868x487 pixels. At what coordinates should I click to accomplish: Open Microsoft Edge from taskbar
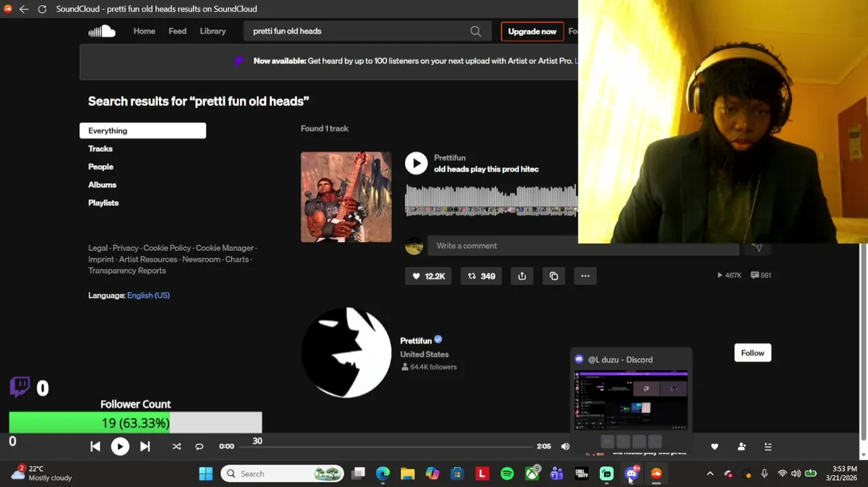pyautogui.click(x=383, y=473)
